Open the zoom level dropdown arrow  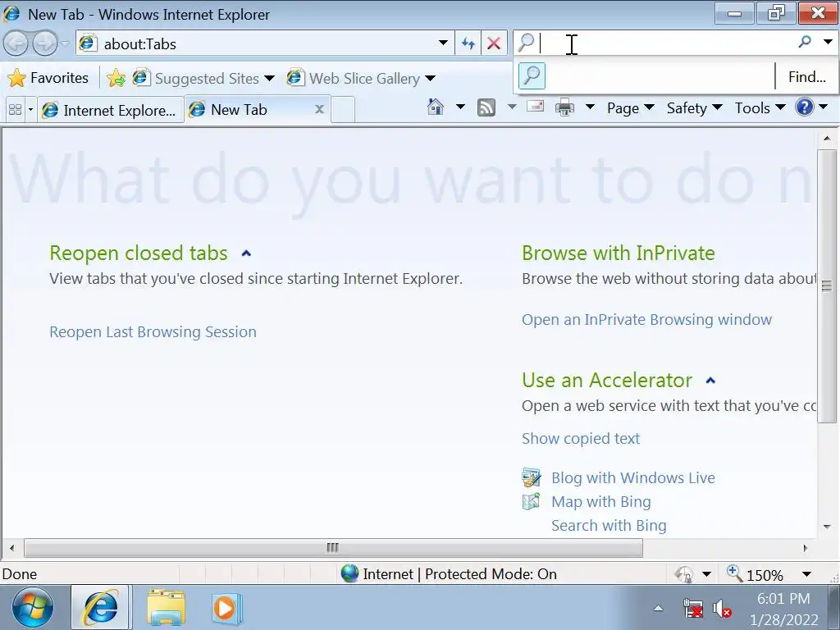pos(806,574)
